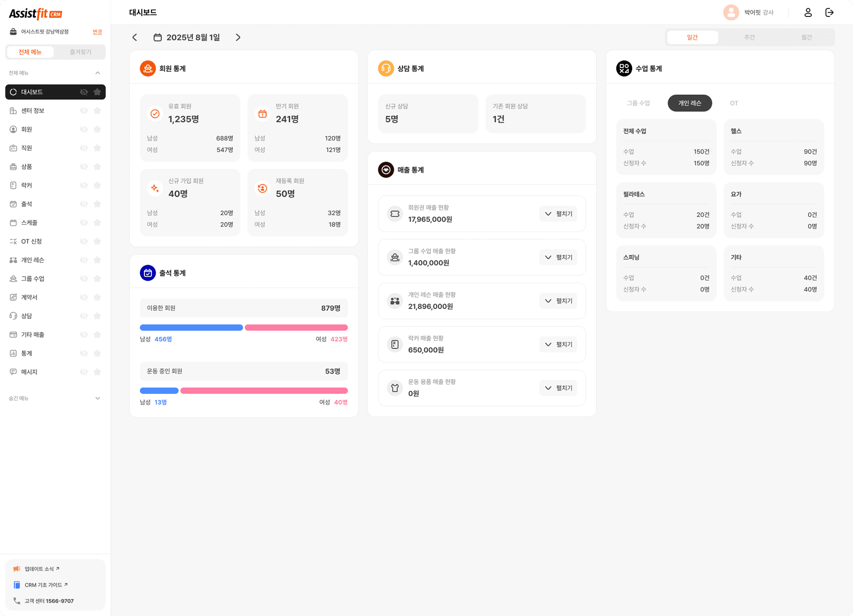Screen dimensions: 853x616
Task: Click the 남성 portion of the attendance bar
Action: pos(191,327)
